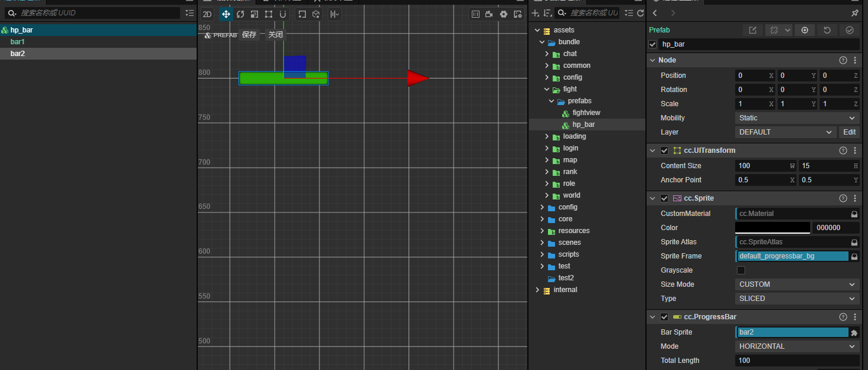Collapse the fight folder
The width and height of the screenshot is (868, 370).
547,89
